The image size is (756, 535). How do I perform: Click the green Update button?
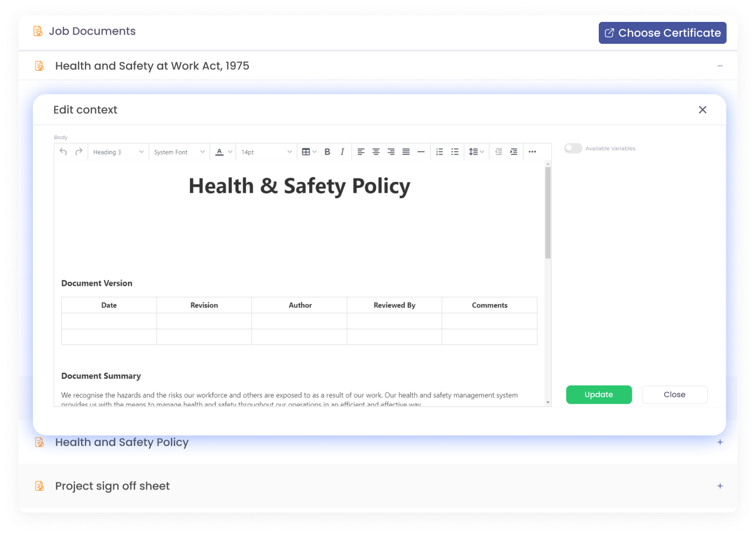(598, 395)
